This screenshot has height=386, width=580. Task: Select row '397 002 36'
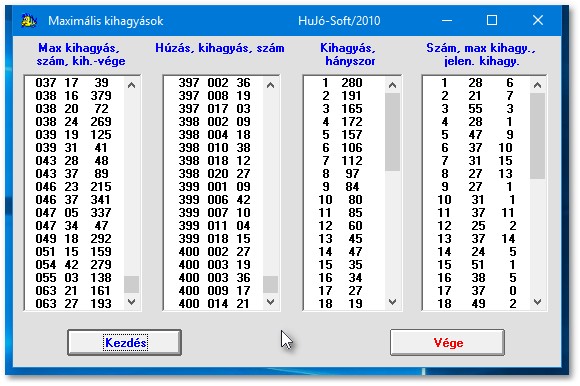point(214,82)
